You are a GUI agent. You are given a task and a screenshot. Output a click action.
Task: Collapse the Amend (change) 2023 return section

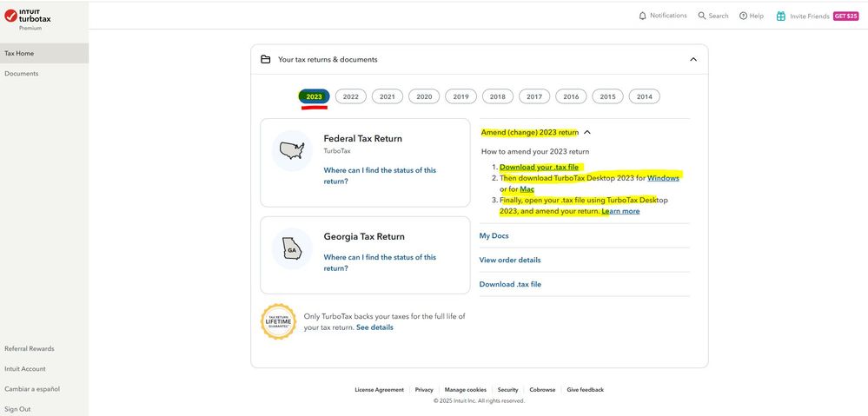pos(587,132)
